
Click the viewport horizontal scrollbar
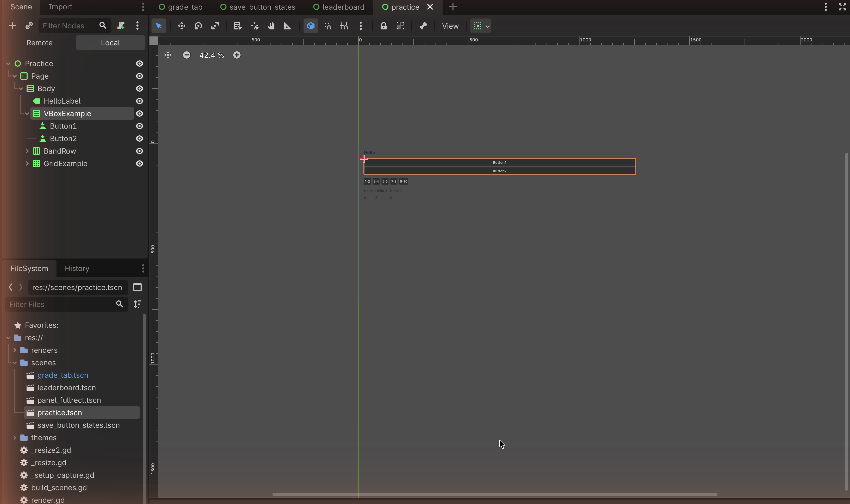coord(495,494)
